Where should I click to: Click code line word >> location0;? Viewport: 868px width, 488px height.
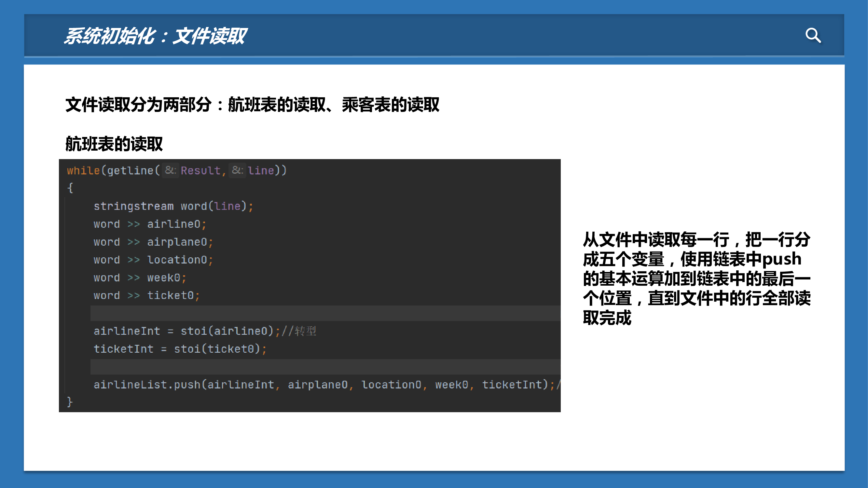[153, 260]
